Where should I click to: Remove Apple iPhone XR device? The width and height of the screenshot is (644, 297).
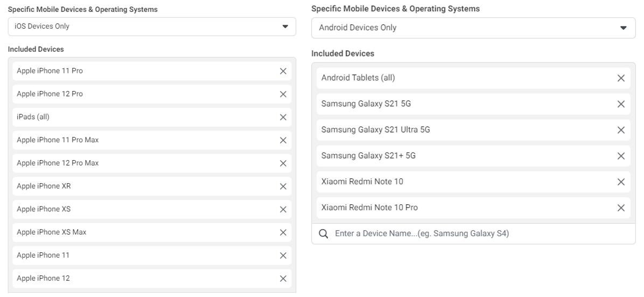pos(283,187)
